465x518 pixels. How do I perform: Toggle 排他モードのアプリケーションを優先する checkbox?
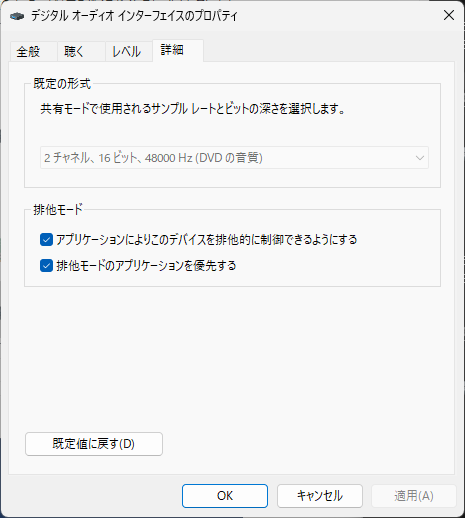46,266
